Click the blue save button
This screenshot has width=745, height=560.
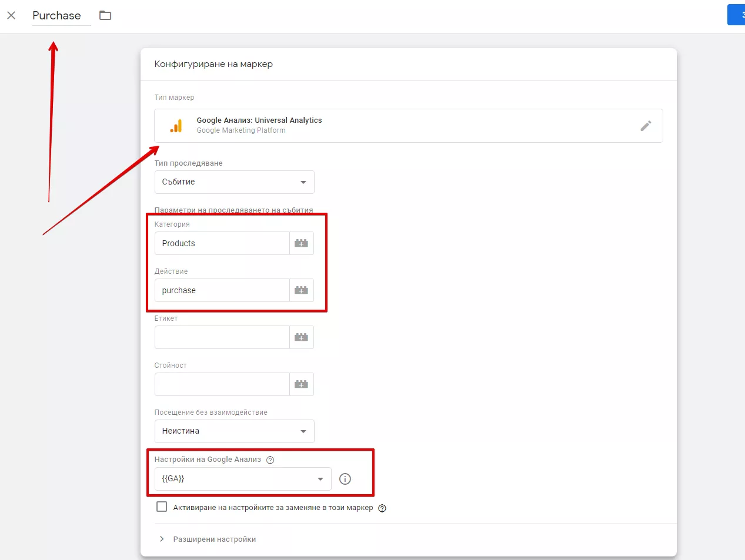click(736, 15)
